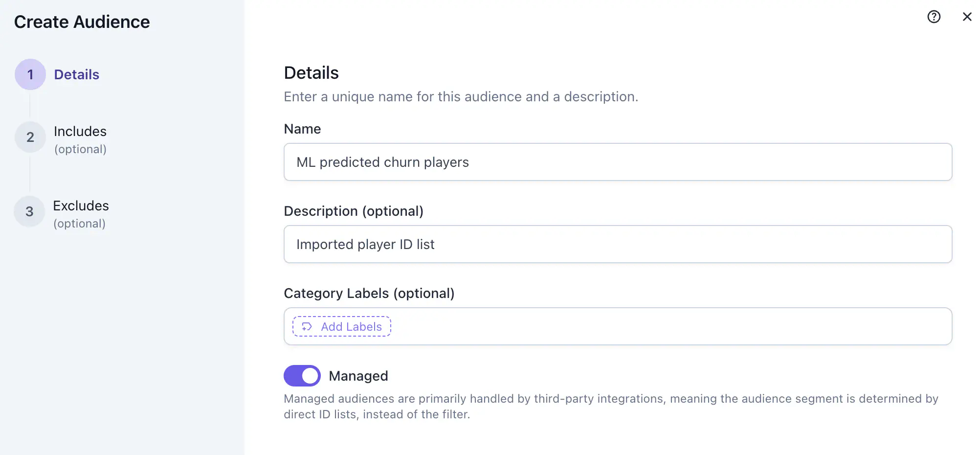Click the tag icon inside Add Labels
Viewport: 980px width, 455px height.
307,326
